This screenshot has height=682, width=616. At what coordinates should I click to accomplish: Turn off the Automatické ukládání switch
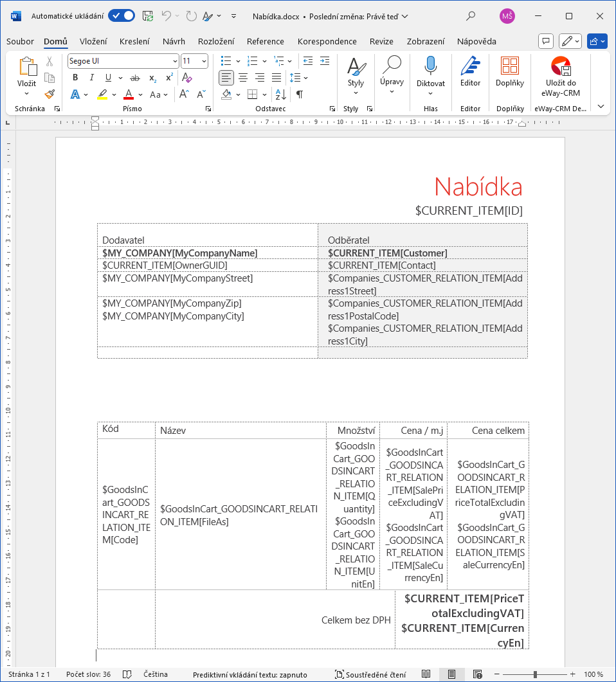[x=121, y=16]
